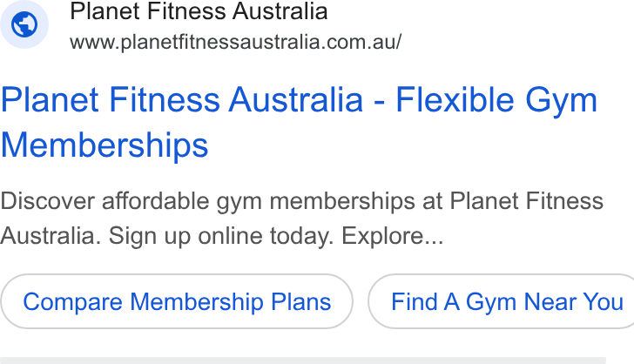
Task: Click Flexible Gym in the headline
Action: (496, 100)
